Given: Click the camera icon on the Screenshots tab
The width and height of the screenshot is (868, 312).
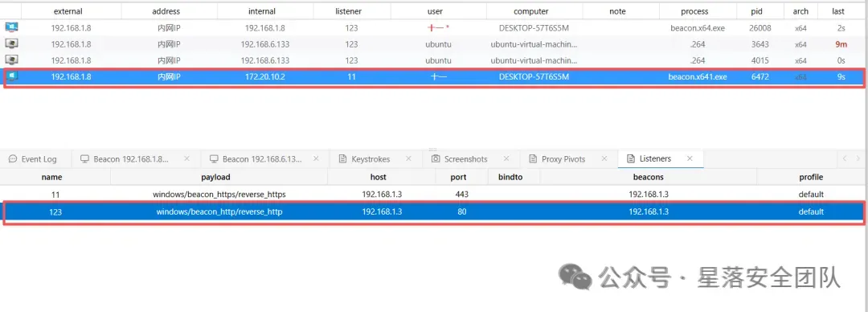Looking at the screenshot, I should point(436,159).
